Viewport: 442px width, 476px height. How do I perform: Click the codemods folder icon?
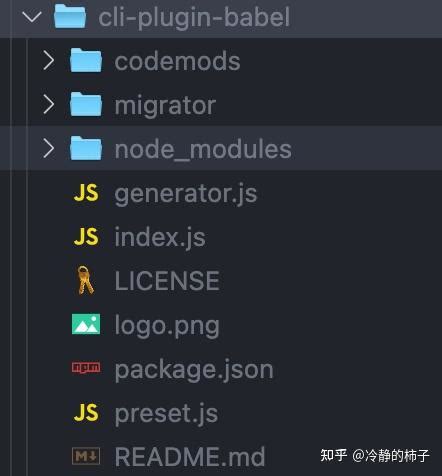tap(86, 60)
